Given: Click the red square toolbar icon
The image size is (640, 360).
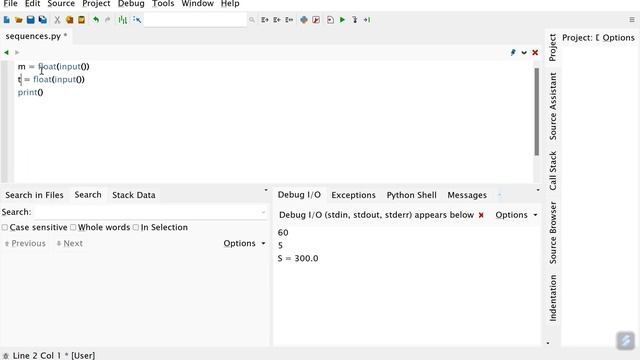Looking at the screenshot, I should 316,20.
